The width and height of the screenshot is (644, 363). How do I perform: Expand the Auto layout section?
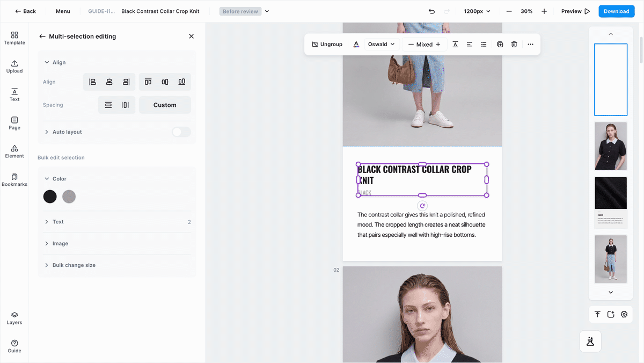pos(47,132)
